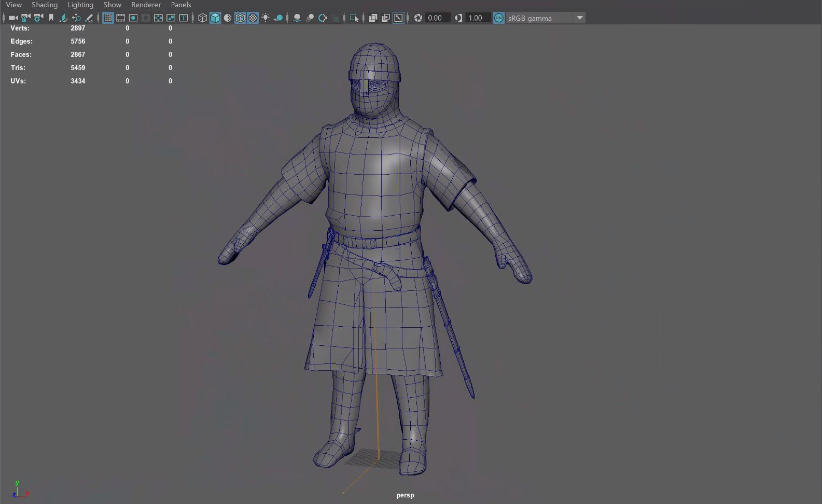Viewport: 822px width, 504px height.
Task: Enable the Film Gate icon
Action: click(120, 18)
